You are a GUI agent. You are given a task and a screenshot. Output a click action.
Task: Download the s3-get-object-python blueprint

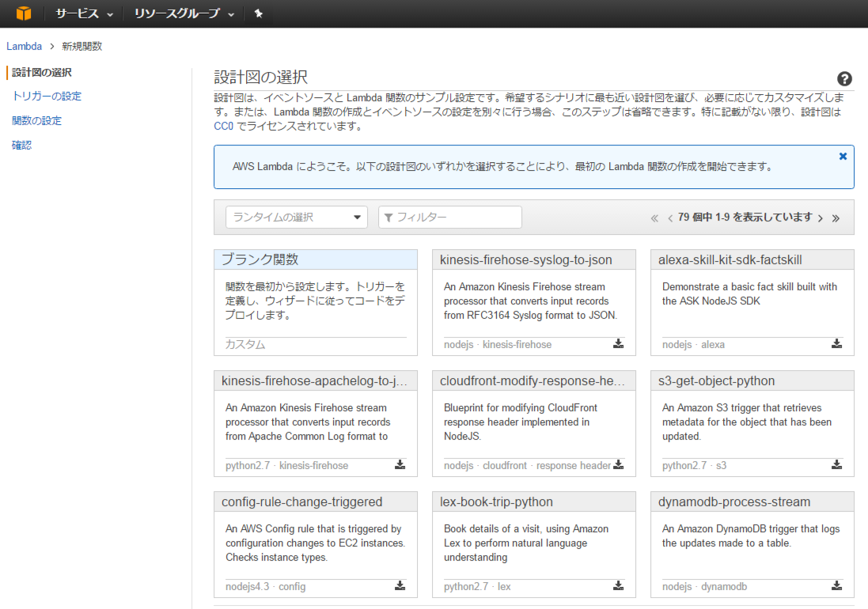pos(836,464)
